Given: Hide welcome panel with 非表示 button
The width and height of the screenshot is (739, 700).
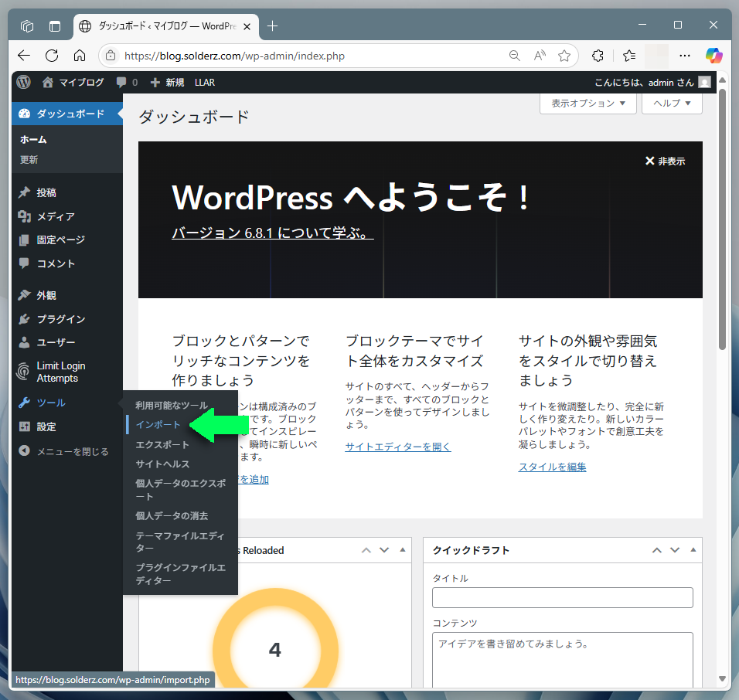Looking at the screenshot, I should pos(665,161).
